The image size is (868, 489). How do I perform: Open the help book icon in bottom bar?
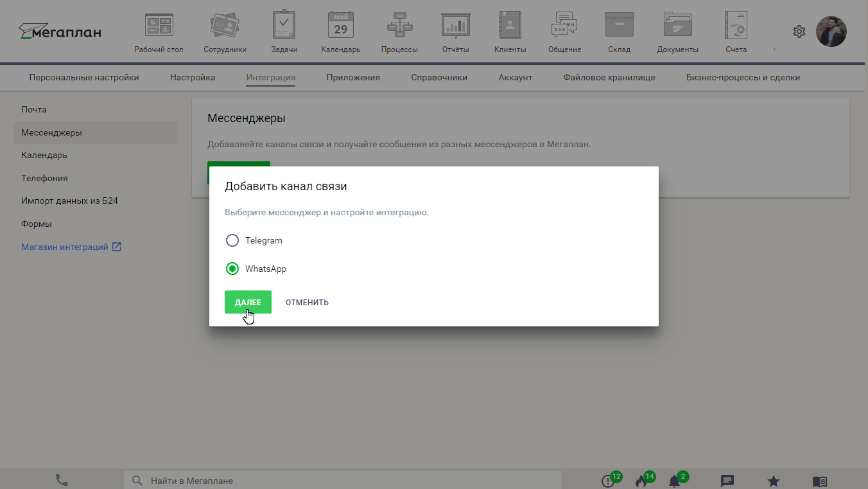(819, 481)
